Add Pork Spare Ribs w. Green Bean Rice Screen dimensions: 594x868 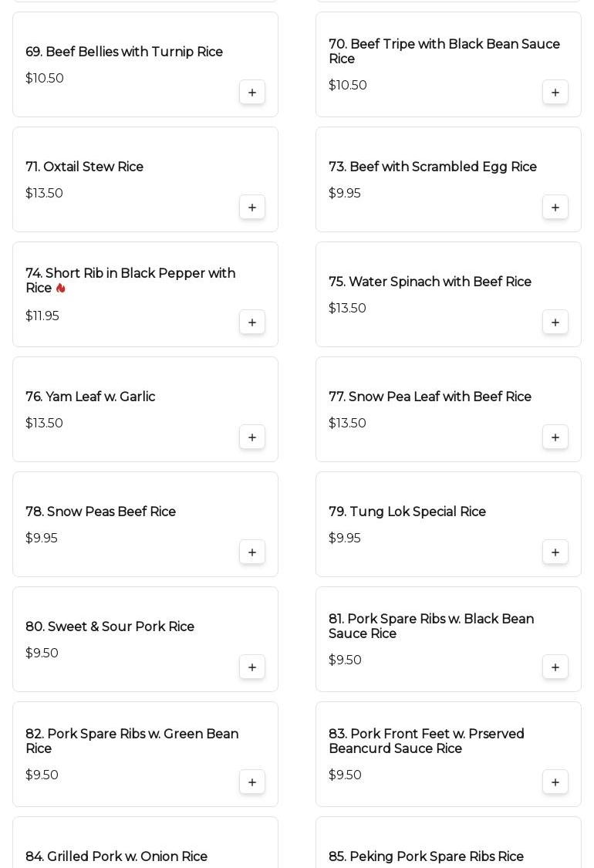(x=252, y=782)
